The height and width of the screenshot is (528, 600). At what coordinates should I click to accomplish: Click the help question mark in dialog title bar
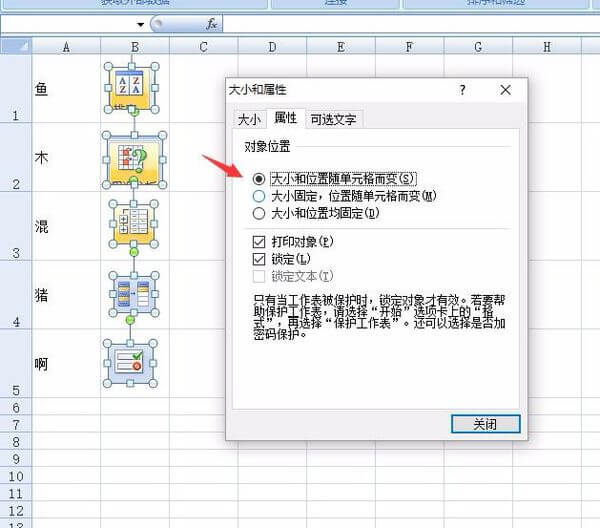pyautogui.click(x=462, y=90)
